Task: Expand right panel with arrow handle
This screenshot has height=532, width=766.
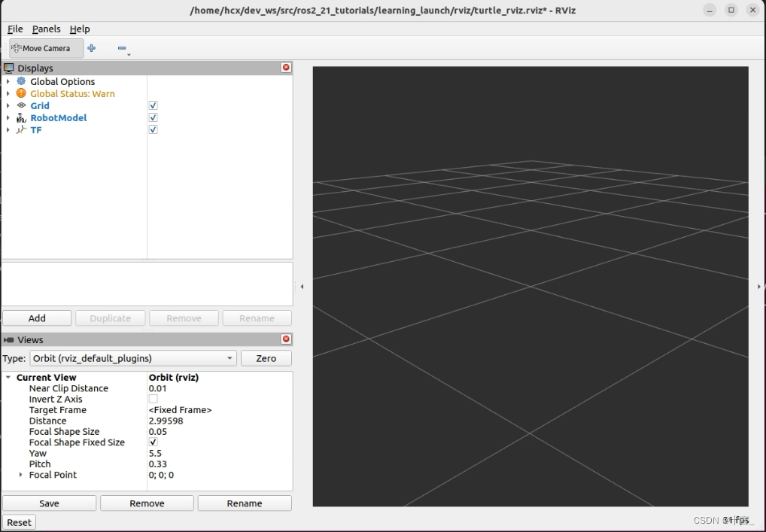Action: [758, 286]
